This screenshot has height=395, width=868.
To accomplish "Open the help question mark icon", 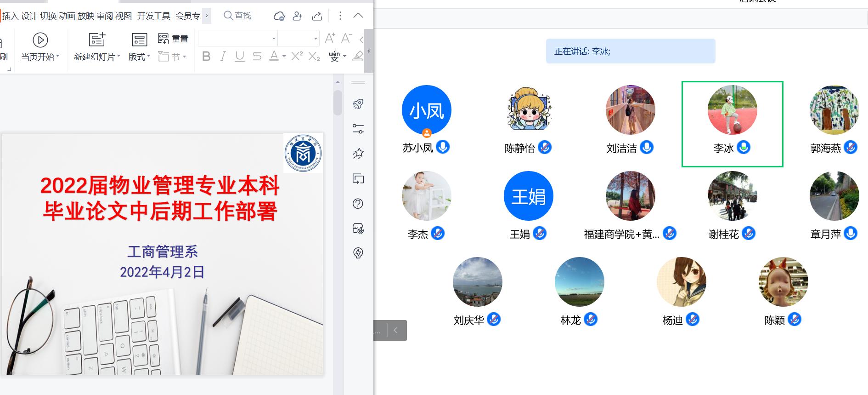I will pos(358,204).
